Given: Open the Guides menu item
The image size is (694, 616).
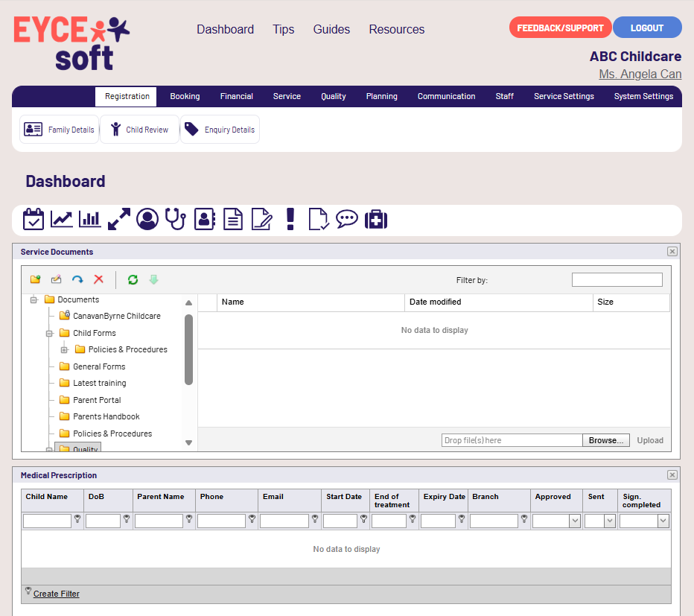Looking at the screenshot, I should tap(331, 29).
